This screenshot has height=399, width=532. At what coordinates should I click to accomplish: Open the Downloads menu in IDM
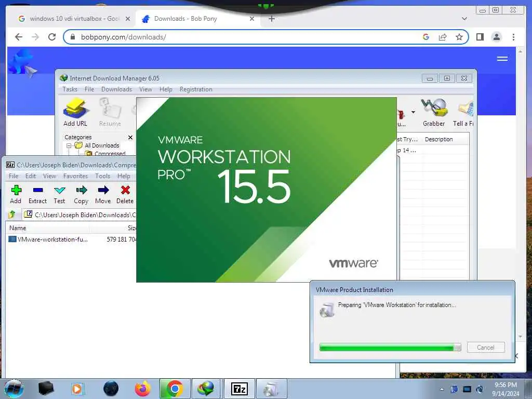click(116, 89)
